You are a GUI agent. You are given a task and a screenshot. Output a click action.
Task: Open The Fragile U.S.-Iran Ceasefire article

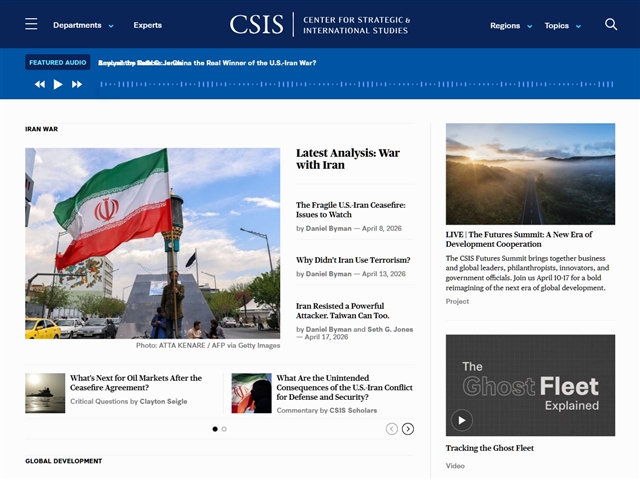pos(351,210)
